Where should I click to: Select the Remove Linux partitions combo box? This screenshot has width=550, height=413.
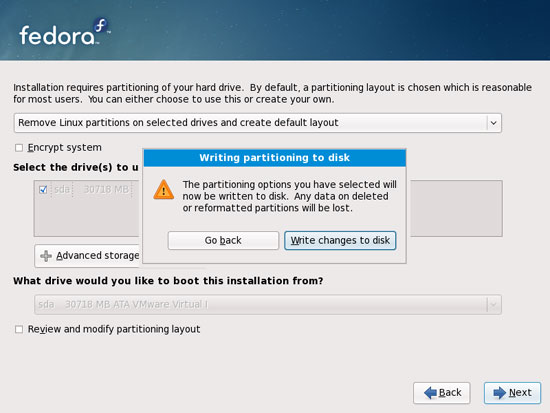(258, 123)
